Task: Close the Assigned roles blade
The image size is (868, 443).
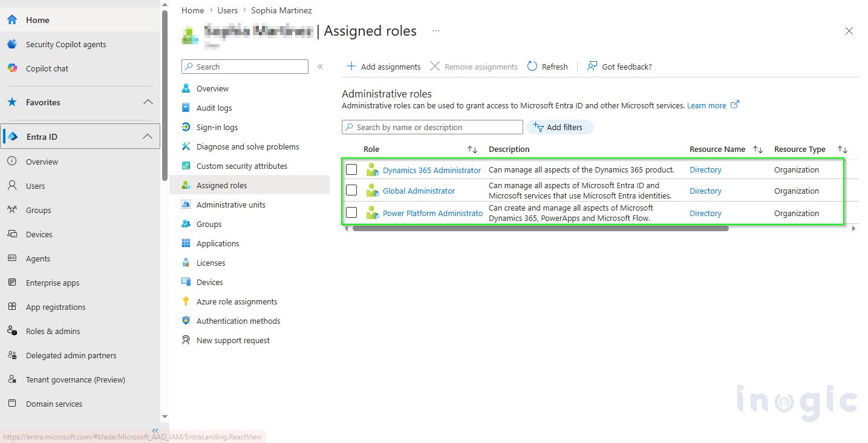Action: (849, 31)
